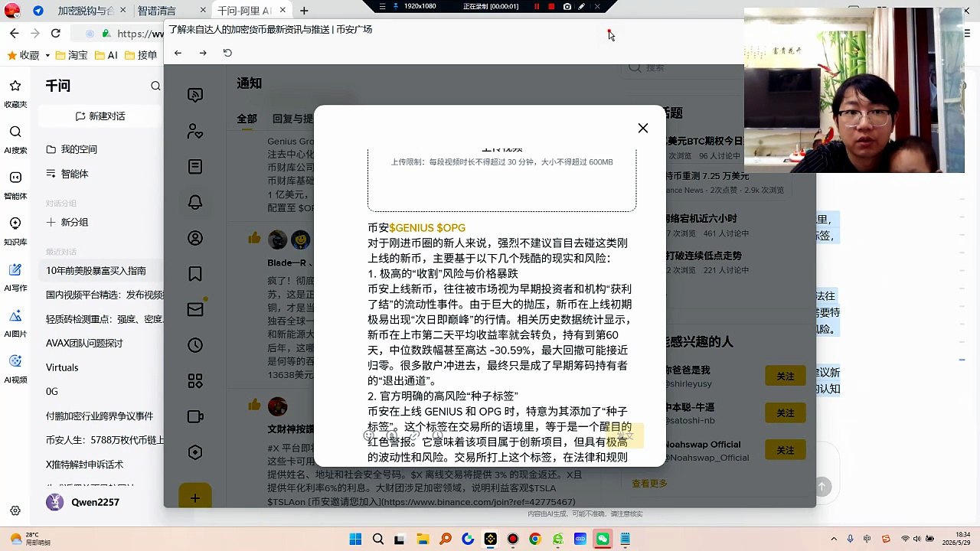Start a new chat with 新建对话
Screen dimensions: 980x551
coord(100,116)
